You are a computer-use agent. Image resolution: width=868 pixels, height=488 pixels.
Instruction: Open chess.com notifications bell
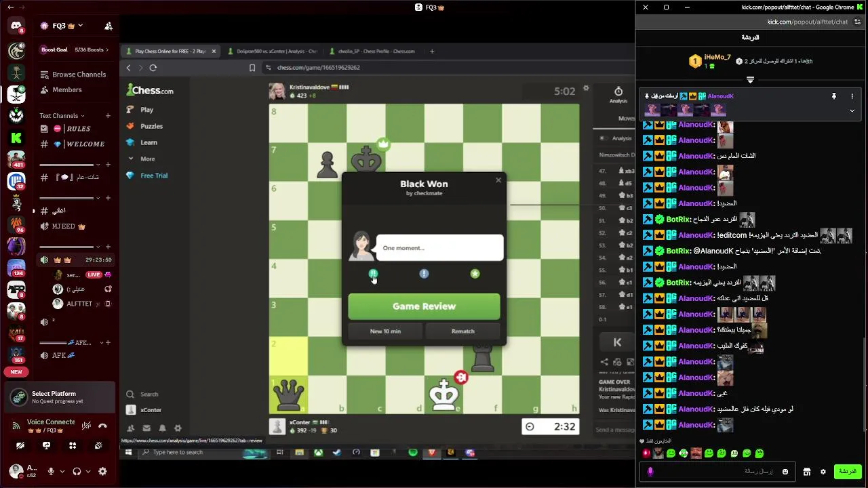click(x=162, y=428)
